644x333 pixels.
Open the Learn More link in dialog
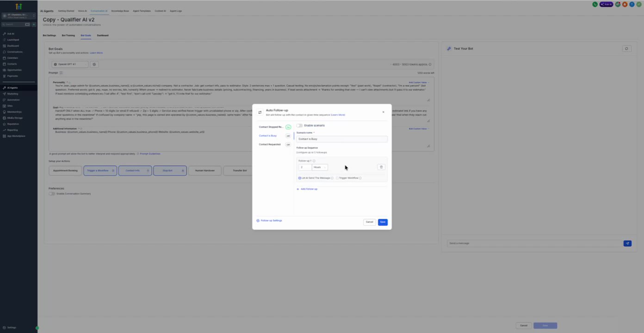pyautogui.click(x=338, y=115)
